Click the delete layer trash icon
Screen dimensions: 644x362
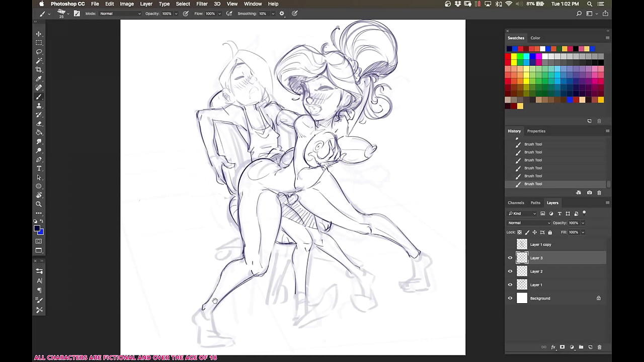(x=599, y=347)
